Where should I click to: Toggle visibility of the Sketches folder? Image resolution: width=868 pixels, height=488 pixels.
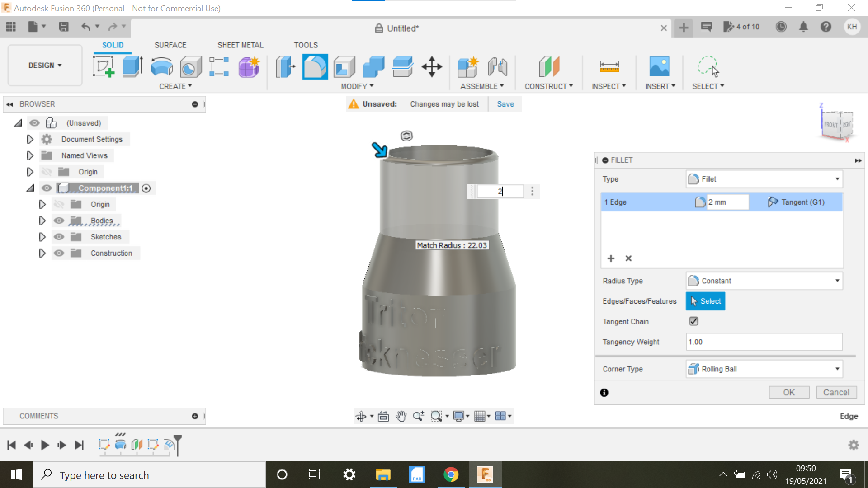click(x=59, y=237)
